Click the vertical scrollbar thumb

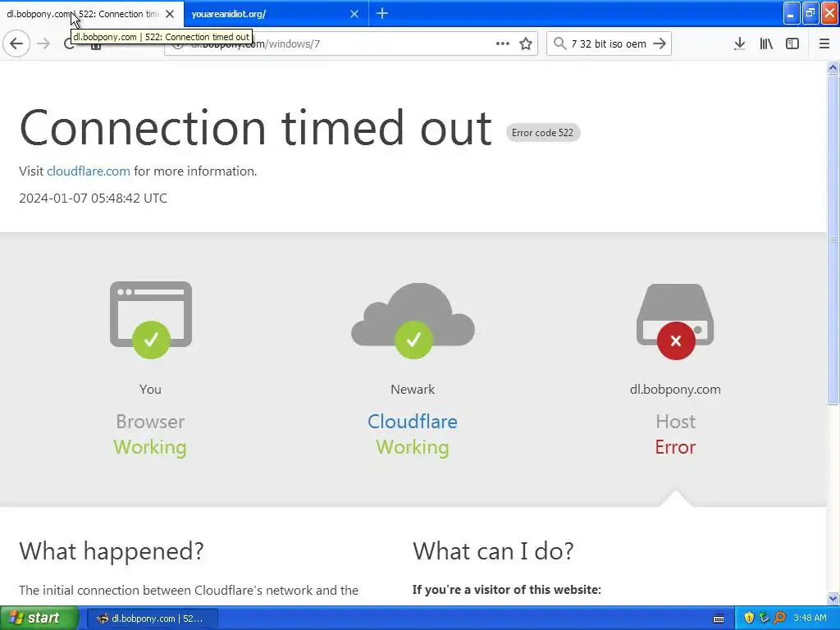coord(833,240)
